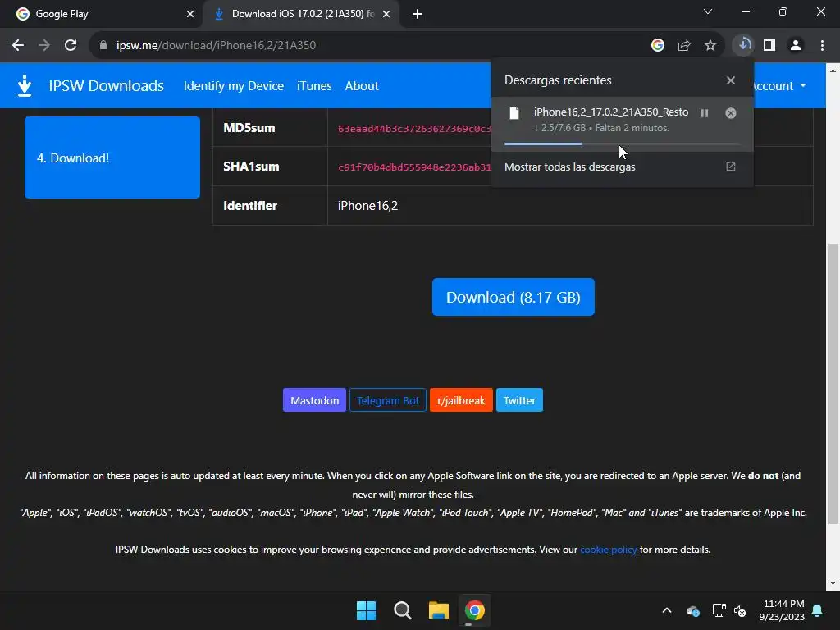Open the Twitter button
This screenshot has height=630, width=840.
[x=519, y=400]
